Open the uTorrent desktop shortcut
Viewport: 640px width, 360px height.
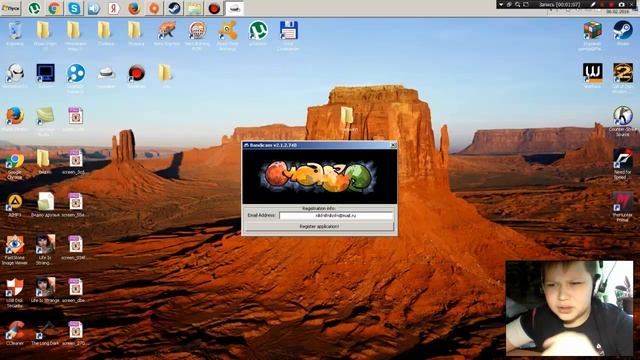pyautogui.click(x=258, y=33)
